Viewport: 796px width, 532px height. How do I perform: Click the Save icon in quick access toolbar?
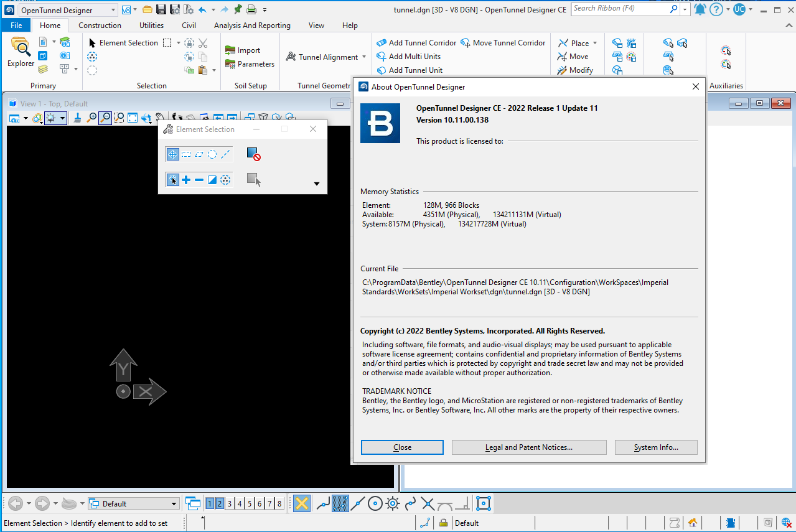[161, 9]
